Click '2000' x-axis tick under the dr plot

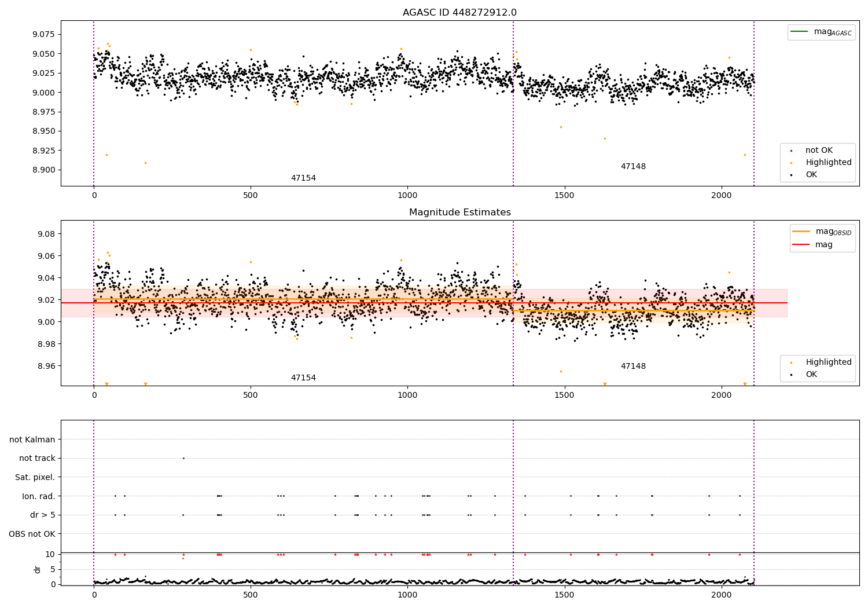[x=721, y=595]
